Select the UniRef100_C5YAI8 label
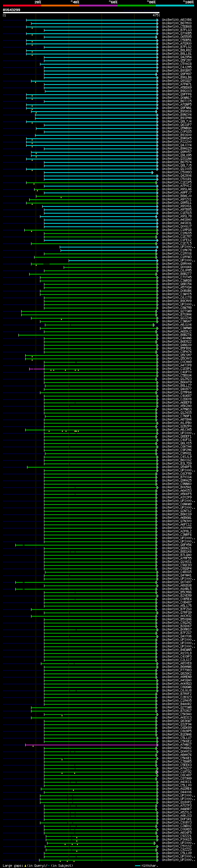 tap(177, 64)
